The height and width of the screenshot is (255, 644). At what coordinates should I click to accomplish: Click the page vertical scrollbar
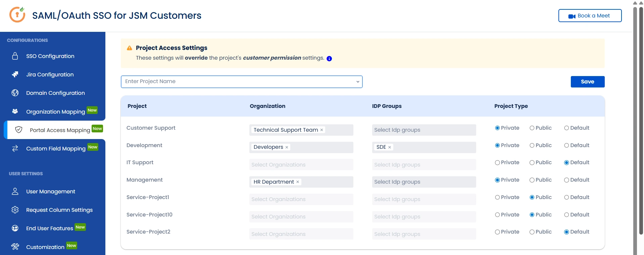coord(641,121)
